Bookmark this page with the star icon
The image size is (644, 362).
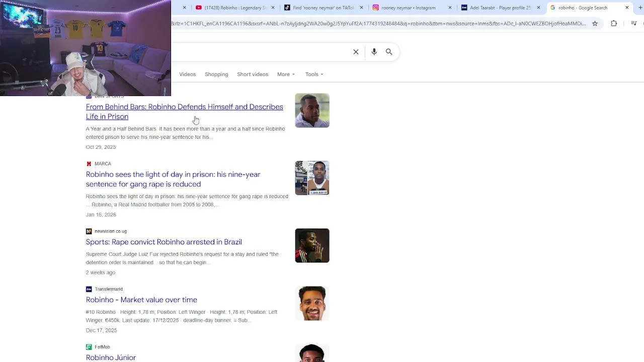coord(595,24)
